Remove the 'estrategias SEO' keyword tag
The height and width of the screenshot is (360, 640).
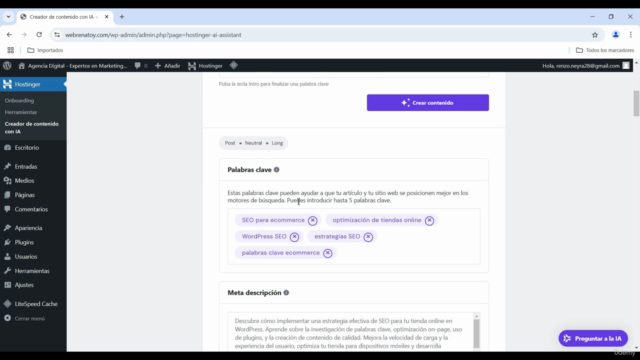pyautogui.click(x=368, y=237)
